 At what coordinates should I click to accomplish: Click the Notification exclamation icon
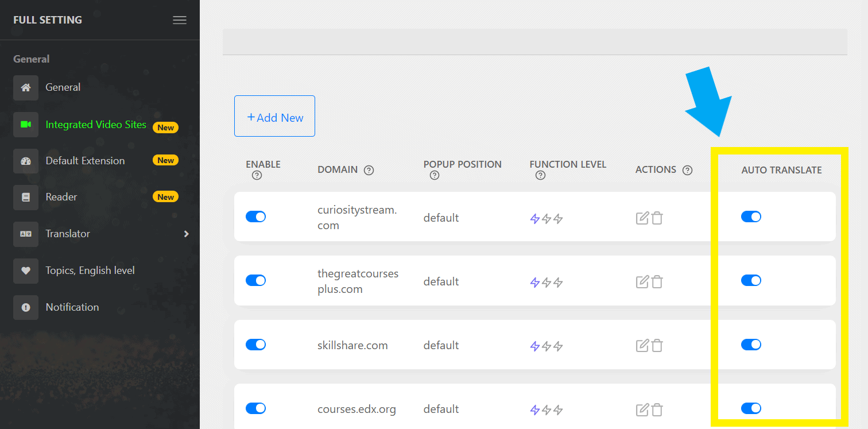click(x=26, y=308)
